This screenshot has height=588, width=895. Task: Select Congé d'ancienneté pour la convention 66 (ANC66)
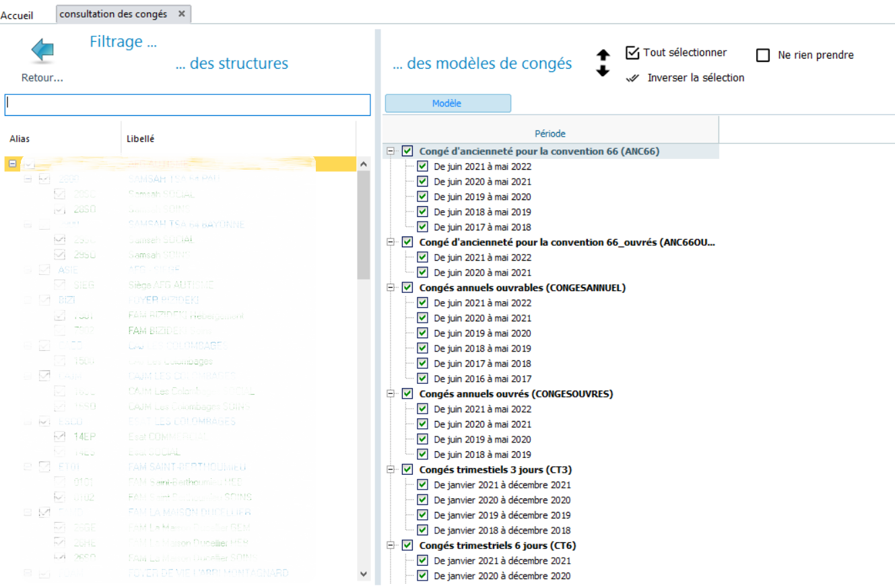click(539, 152)
